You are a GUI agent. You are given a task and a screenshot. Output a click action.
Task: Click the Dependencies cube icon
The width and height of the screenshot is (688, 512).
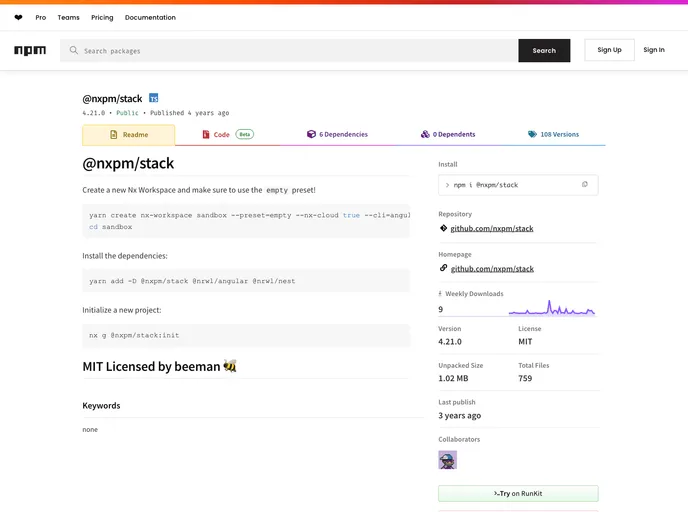pyautogui.click(x=311, y=134)
